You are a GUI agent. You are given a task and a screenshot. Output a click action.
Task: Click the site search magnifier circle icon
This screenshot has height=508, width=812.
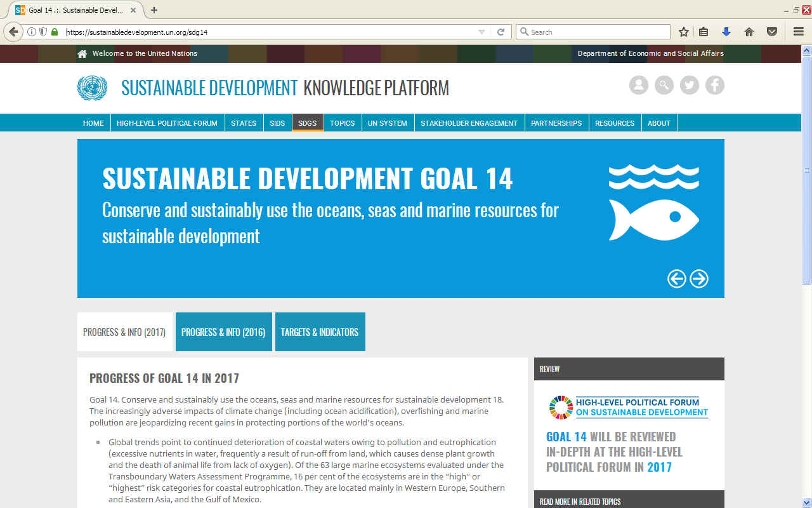(x=664, y=85)
